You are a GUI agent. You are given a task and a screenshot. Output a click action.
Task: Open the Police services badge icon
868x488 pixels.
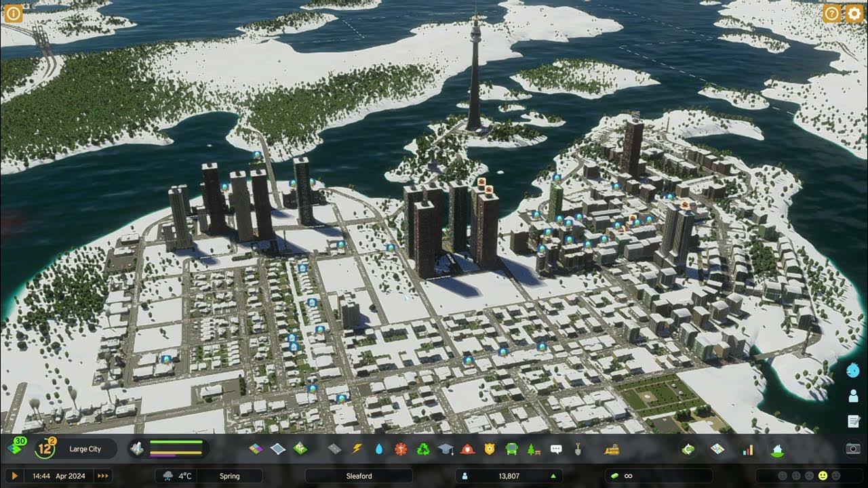point(490,447)
